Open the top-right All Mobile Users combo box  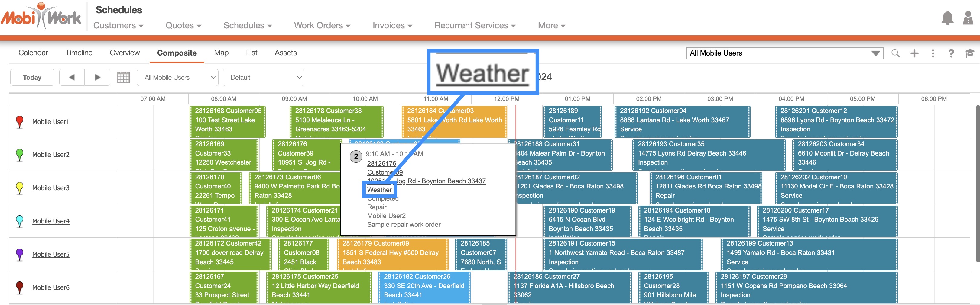coord(784,53)
